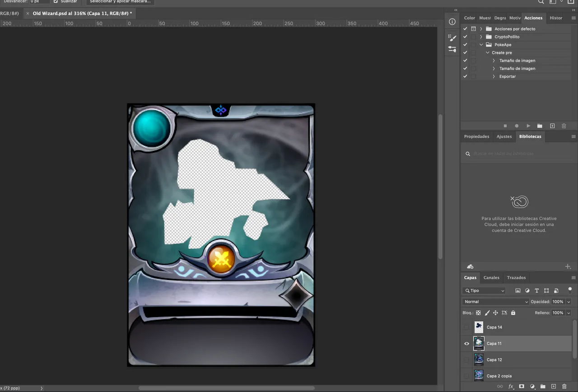Click Seleccionar y aplicar máscara button

(120, 2)
